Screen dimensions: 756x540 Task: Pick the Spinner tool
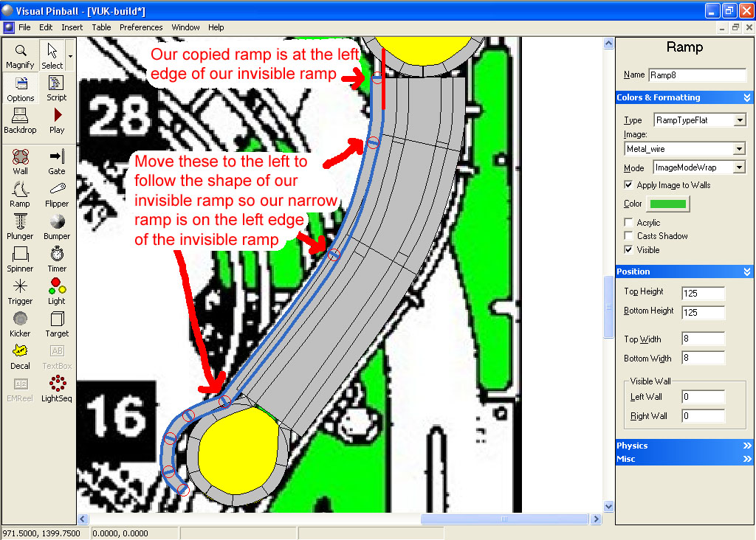[x=20, y=259]
